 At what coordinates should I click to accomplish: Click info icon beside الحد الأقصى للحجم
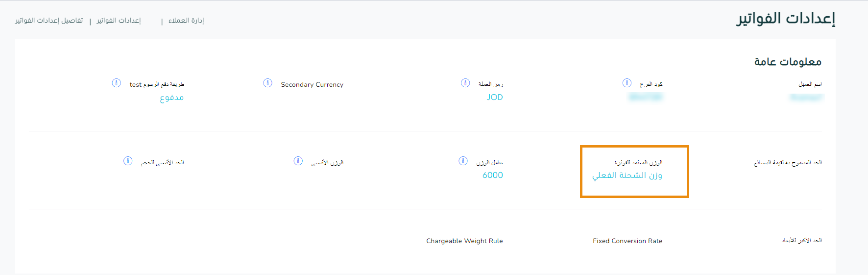128,161
